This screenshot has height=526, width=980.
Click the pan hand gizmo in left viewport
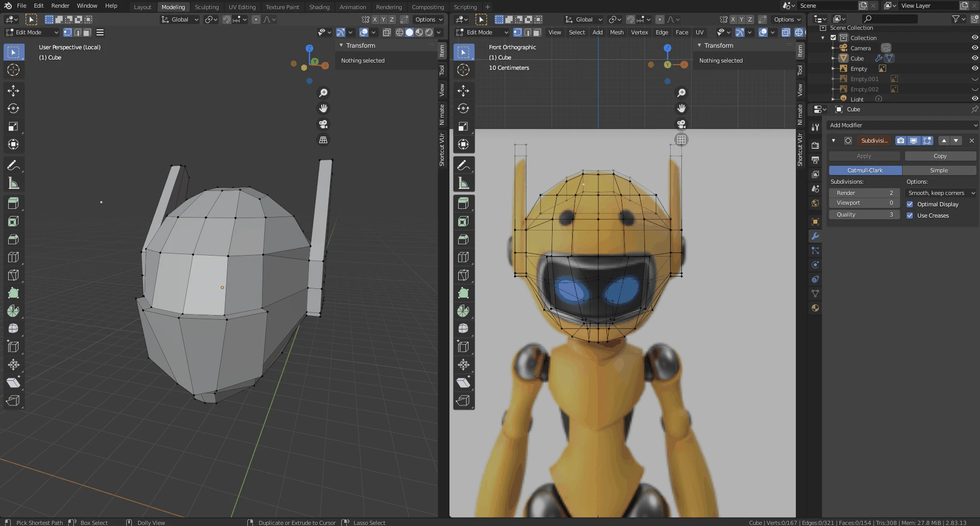pyautogui.click(x=323, y=108)
